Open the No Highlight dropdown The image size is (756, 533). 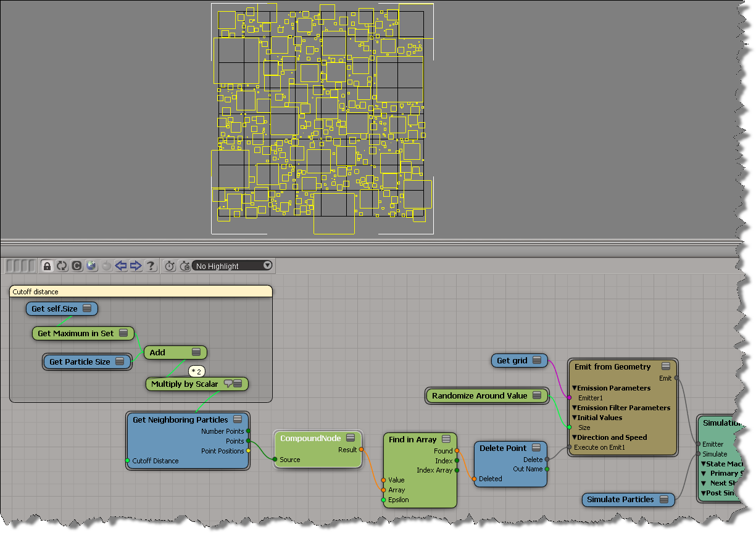pyautogui.click(x=233, y=266)
